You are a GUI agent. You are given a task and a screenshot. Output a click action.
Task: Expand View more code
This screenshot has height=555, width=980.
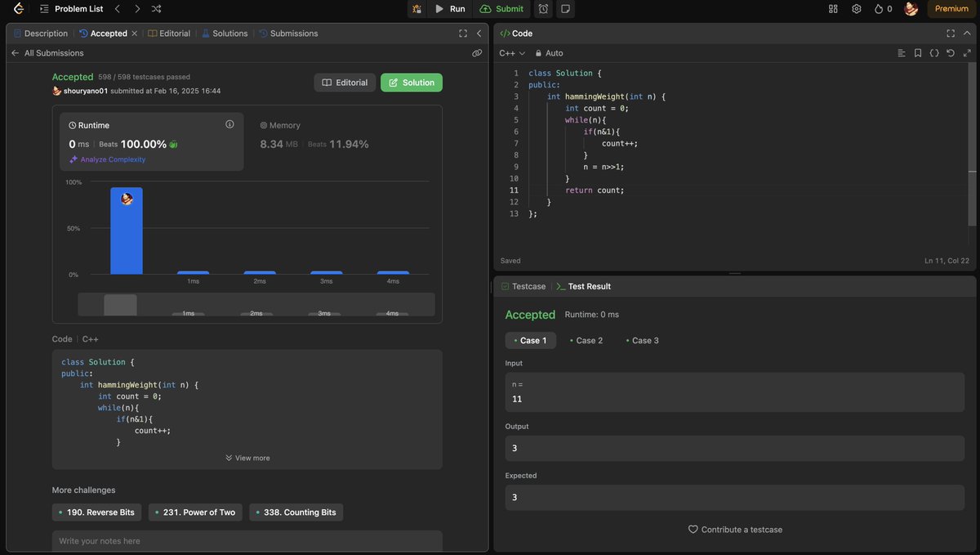tap(247, 458)
